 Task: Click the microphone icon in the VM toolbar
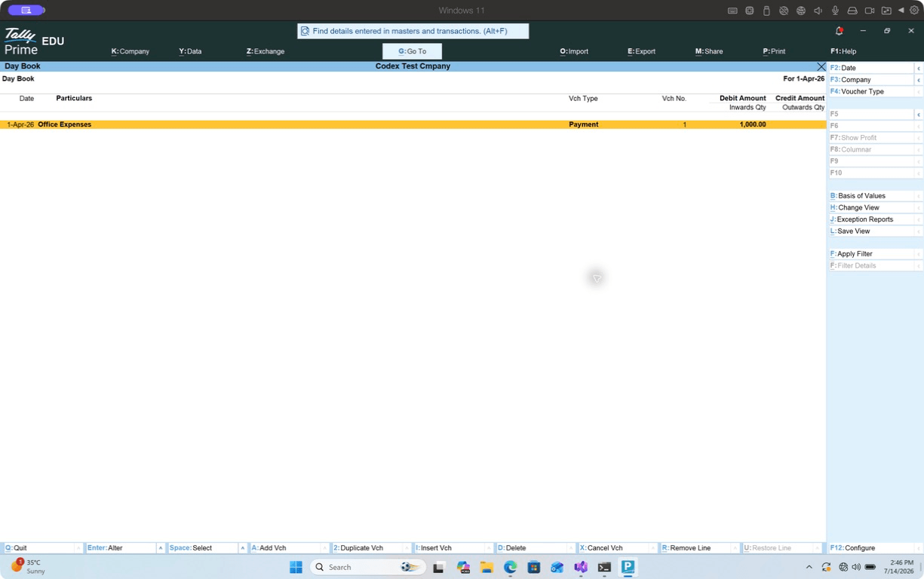tap(835, 11)
